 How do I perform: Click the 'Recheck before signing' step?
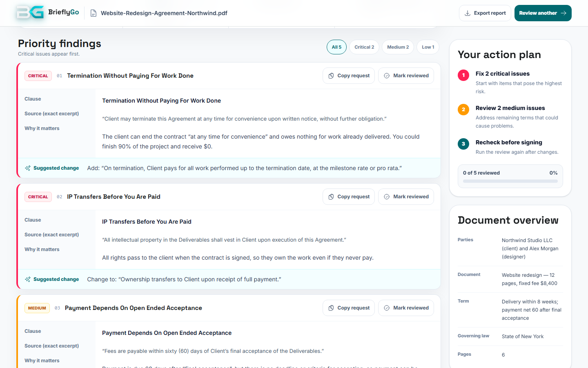(x=509, y=142)
